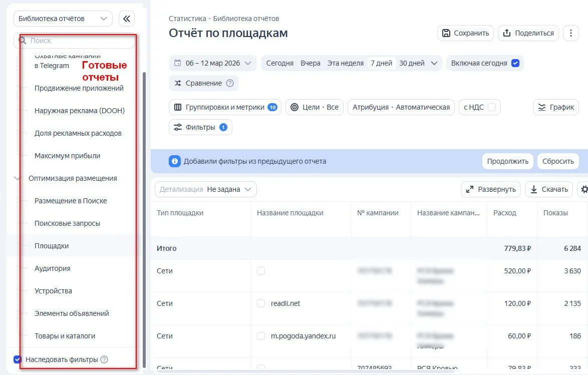Open table settings gear icon
Screen dimensions: 588x375
click(583, 189)
